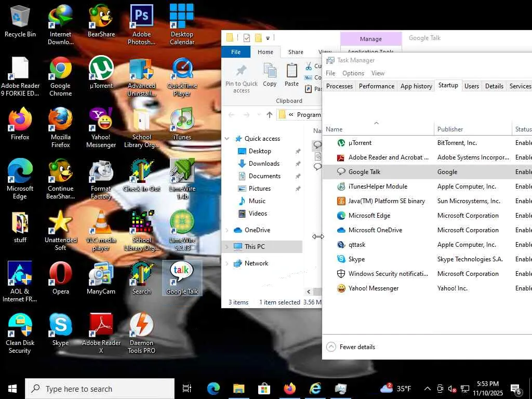This screenshot has height=399, width=532.
Task: Select the BearShare desktop shortcut
Action: 101,21
